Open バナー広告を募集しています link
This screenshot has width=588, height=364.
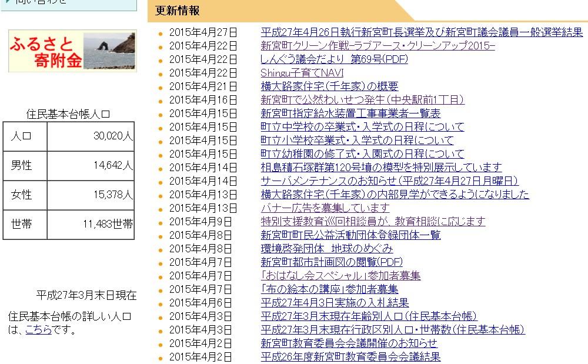click(325, 208)
